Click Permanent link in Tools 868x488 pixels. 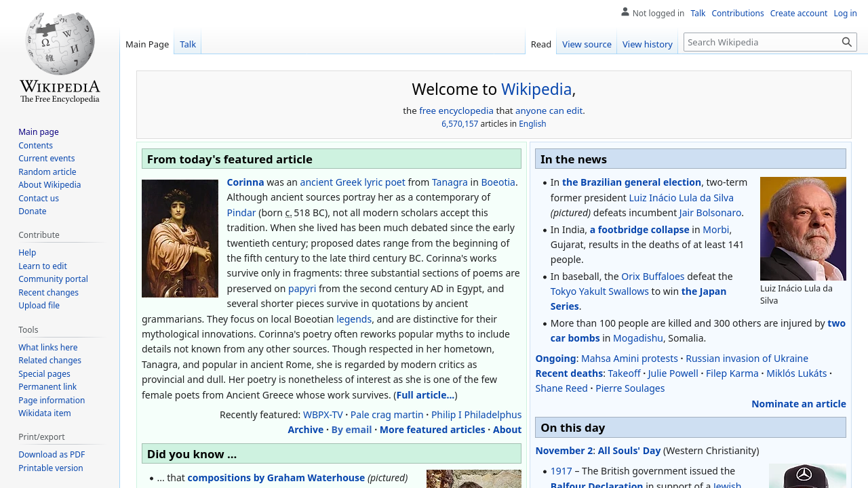pos(47,386)
